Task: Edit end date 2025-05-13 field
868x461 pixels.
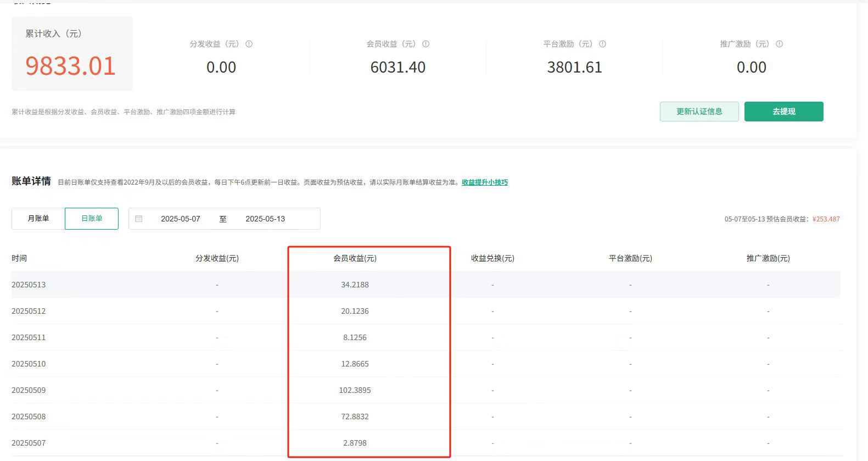Action: coord(265,219)
